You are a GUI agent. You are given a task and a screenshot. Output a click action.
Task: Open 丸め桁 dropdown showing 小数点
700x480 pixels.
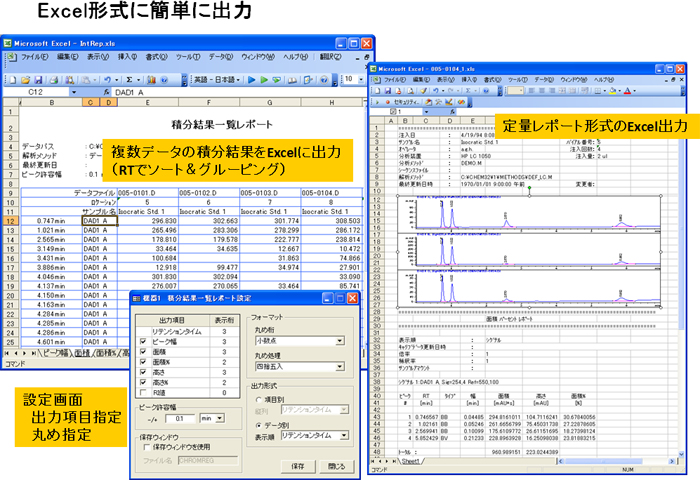tap(340, 341)
